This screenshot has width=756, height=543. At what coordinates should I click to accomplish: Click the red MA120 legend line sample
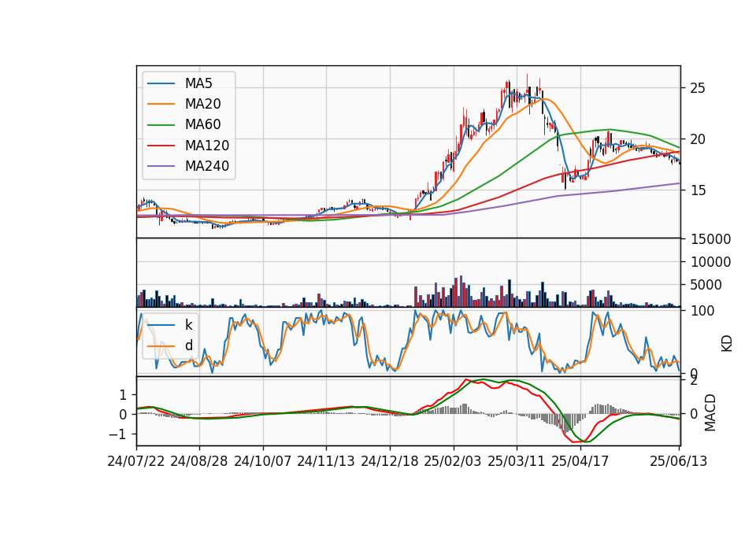click(161, 146)
